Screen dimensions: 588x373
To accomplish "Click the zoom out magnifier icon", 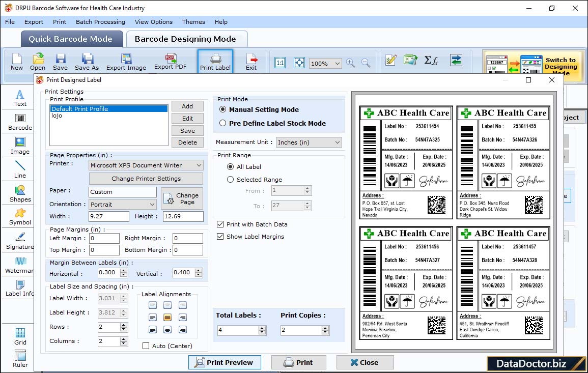I will [366, 63].
